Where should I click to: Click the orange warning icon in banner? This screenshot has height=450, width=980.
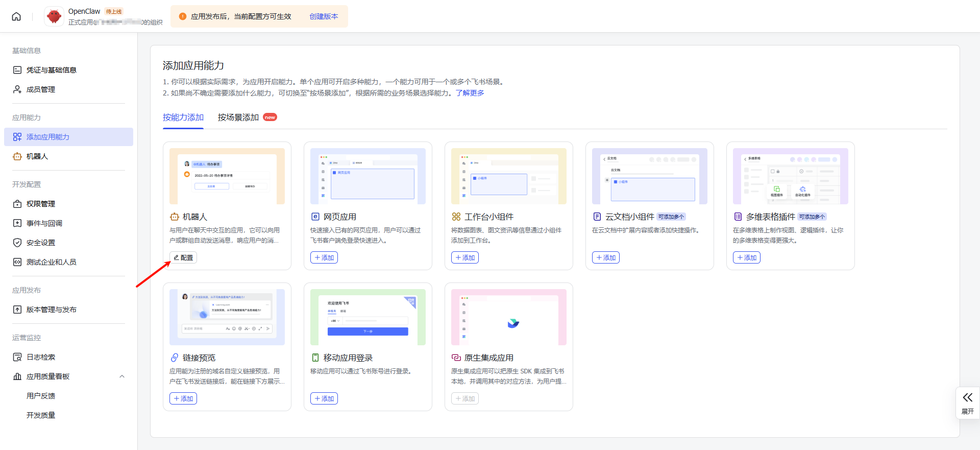(x=183, y=16)
